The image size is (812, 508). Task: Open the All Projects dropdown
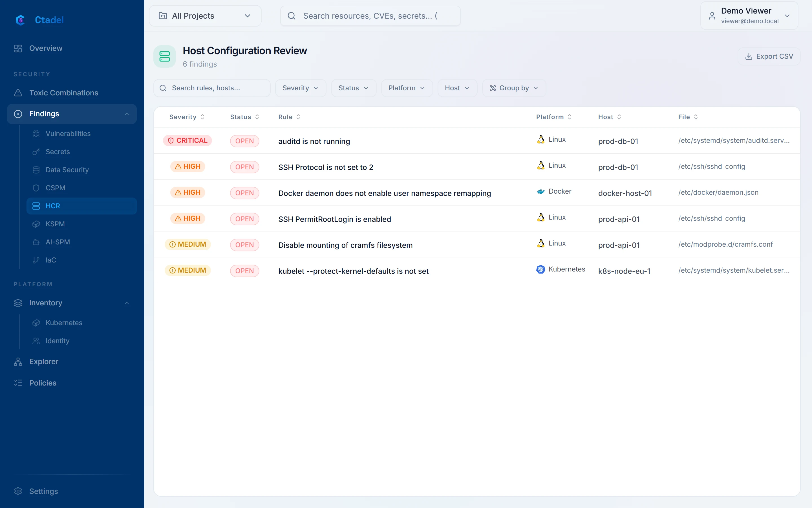(x=205, y=16)
